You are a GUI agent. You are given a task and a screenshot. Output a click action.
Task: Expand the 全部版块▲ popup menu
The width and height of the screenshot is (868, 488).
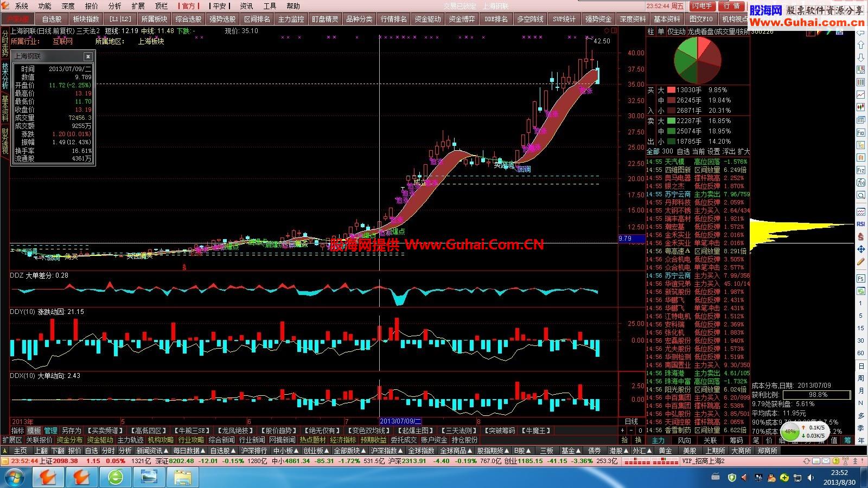[350, 451]
